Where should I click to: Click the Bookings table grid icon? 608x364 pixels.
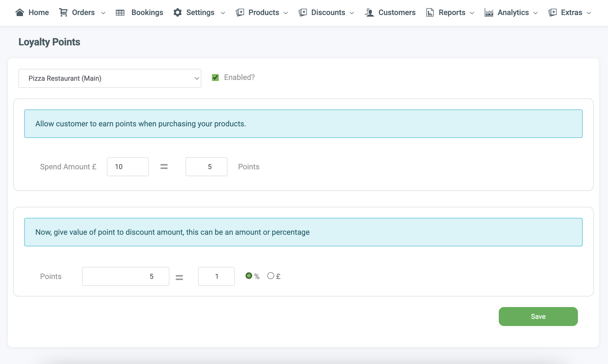[x=120, y=13]
